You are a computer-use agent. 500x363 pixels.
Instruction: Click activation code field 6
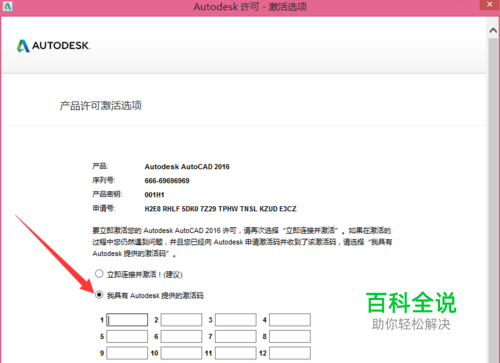(x=181, y=336)
